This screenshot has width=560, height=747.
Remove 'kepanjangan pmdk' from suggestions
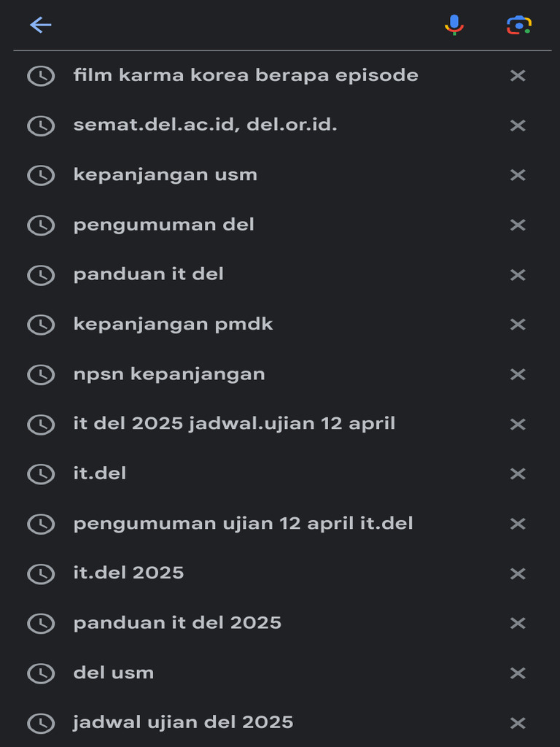tap(518, 325)
